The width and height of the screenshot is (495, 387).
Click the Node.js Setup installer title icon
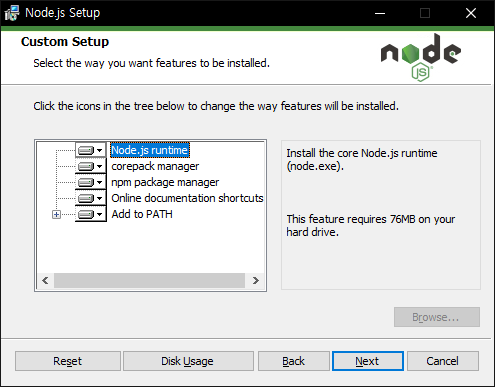12,13
